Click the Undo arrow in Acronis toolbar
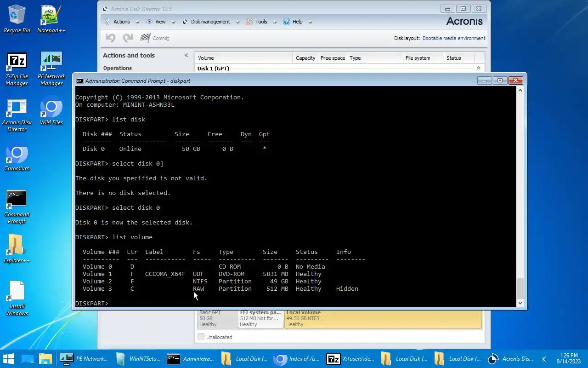Viewport: 588px width, 368px height. [110, 38]
